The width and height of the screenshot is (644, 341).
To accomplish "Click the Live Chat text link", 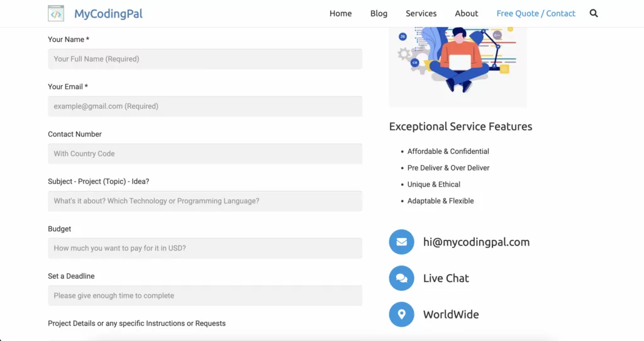I will tap(446, 278).
